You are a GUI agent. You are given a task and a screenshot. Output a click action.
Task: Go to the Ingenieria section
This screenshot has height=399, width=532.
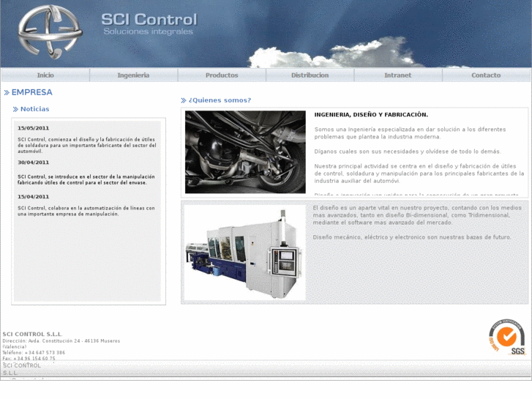tap(133, 75)
